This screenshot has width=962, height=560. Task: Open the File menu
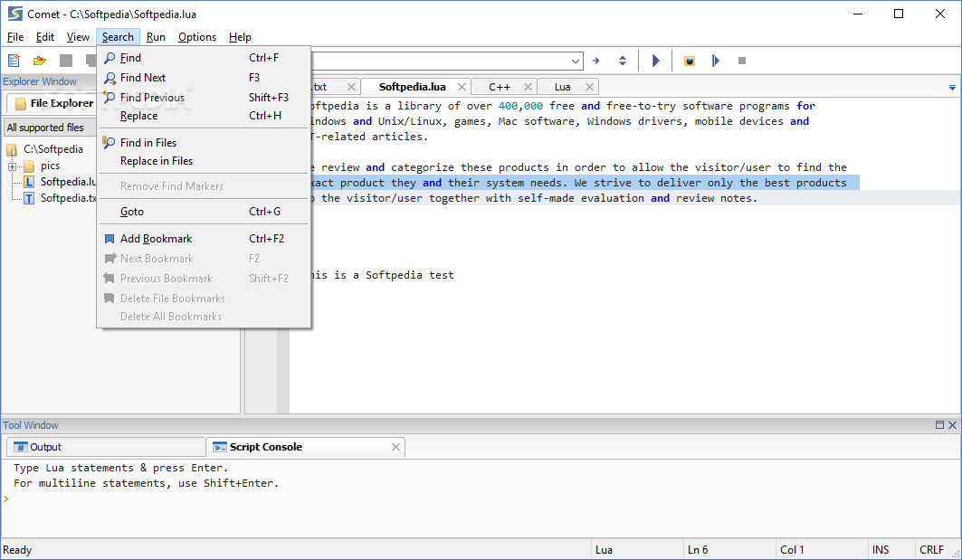tap(15, 37)
